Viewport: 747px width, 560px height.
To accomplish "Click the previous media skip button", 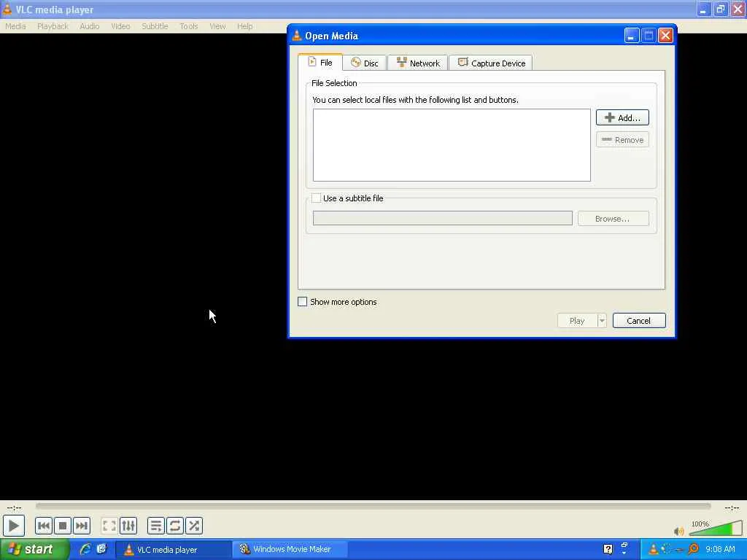I will point(43,526).
